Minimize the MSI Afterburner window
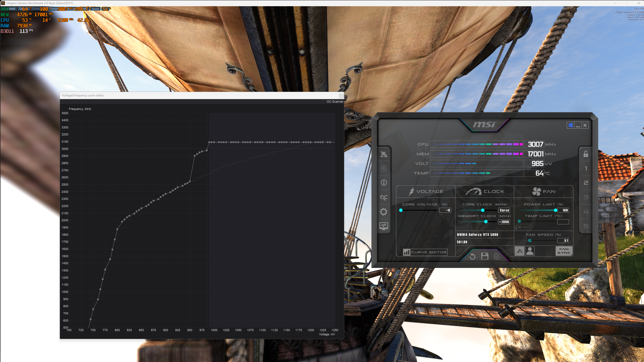644x362 pixels. click(578, 125)
